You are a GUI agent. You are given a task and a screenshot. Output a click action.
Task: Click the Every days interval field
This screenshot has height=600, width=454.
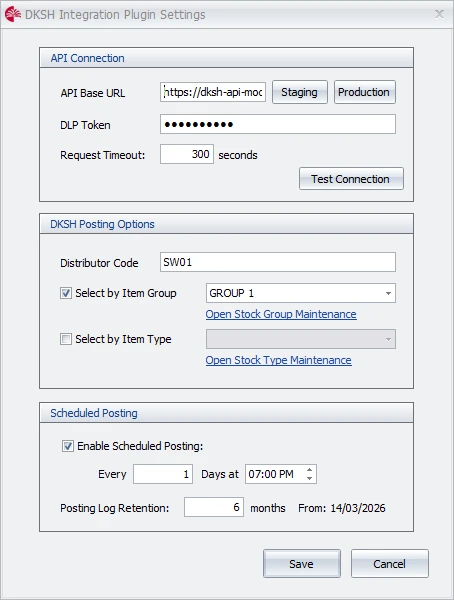pos(163,474)
